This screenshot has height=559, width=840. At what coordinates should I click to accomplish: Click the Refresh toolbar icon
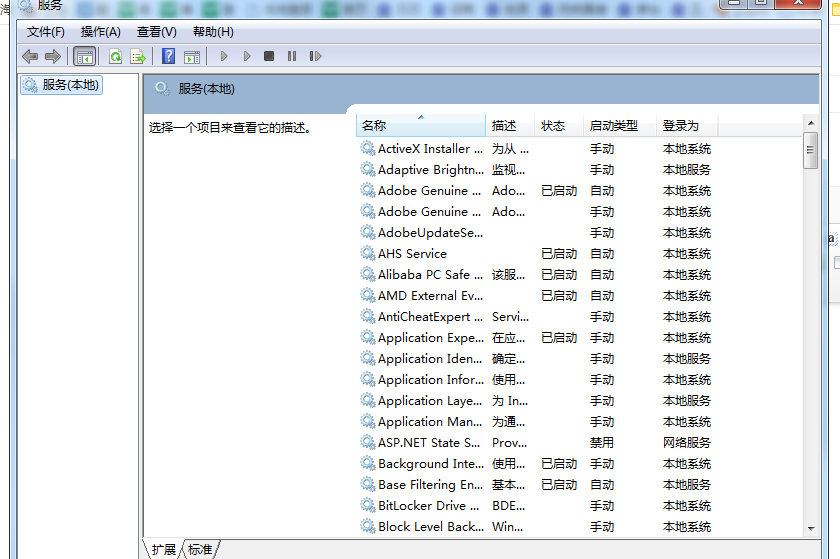(x=115, y=56)
